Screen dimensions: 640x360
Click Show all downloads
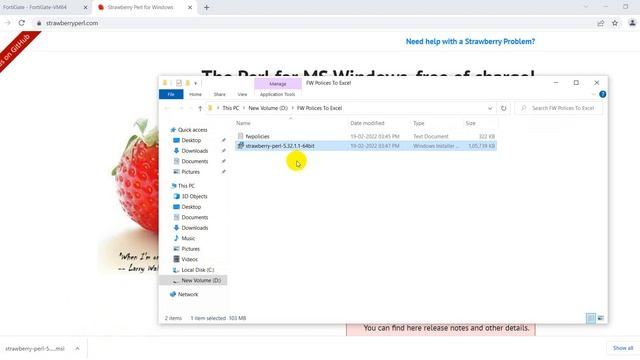click(x=623, y=348)
